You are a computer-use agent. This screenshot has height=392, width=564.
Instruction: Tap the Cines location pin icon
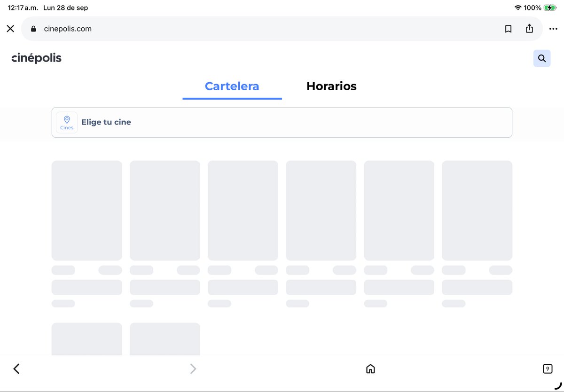tap(67, 122)
